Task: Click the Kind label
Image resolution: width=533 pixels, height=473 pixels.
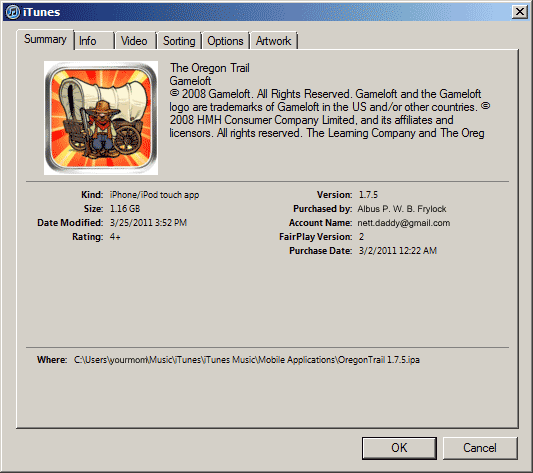Action: [92, 195]
